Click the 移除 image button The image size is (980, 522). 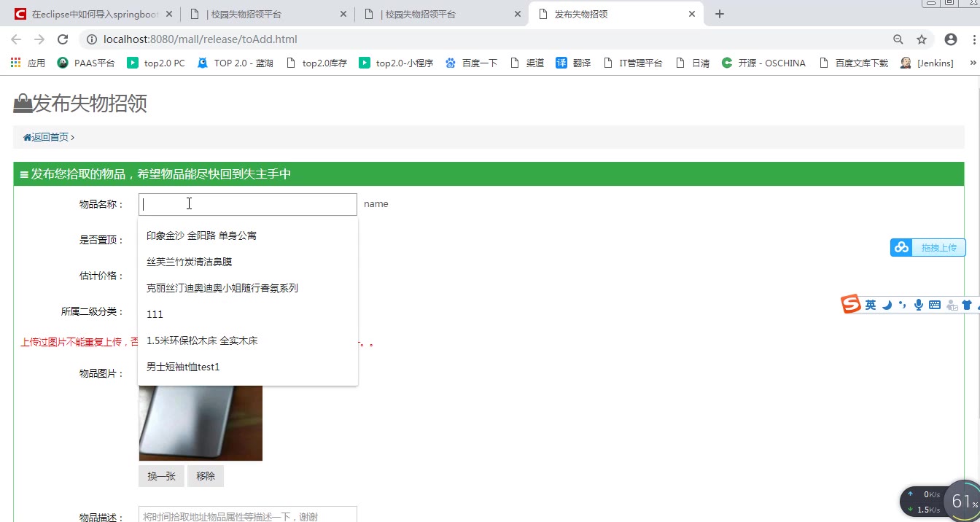click(x=206, y=476)
